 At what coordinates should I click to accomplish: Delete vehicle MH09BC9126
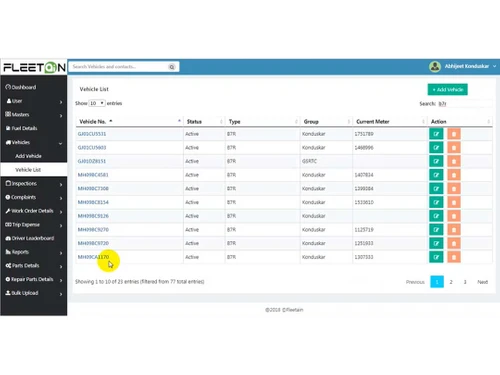[454, 216]
